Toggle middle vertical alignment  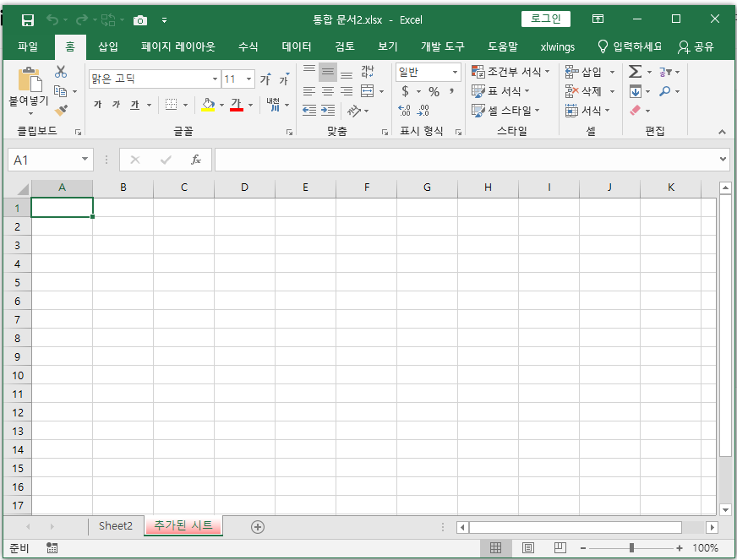(328, 72)
